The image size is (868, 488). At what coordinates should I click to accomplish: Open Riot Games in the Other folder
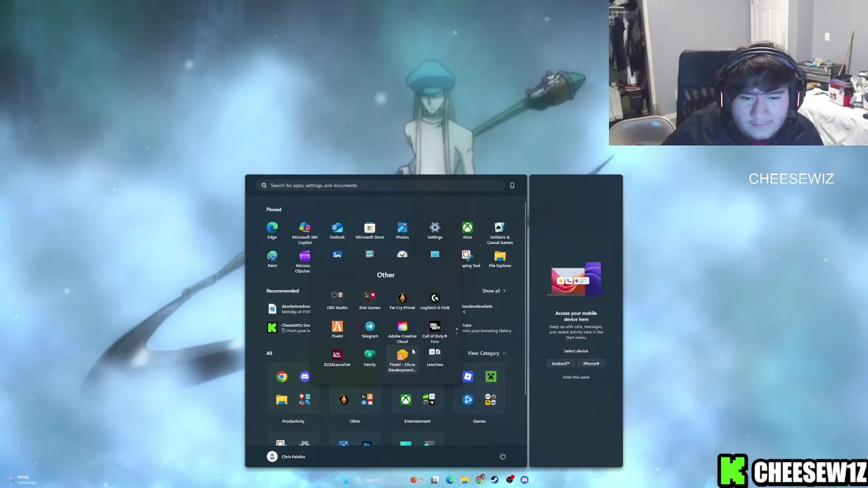pos(370,301)
